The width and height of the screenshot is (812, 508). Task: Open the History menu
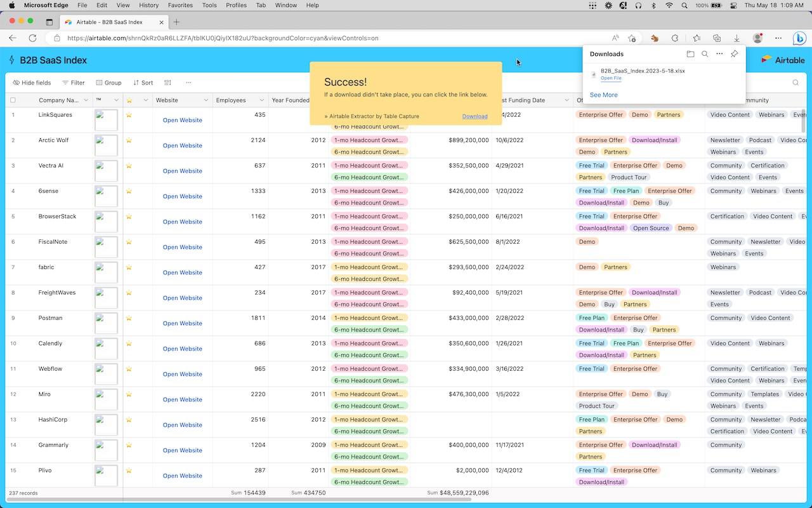click(x=148, y=5)
